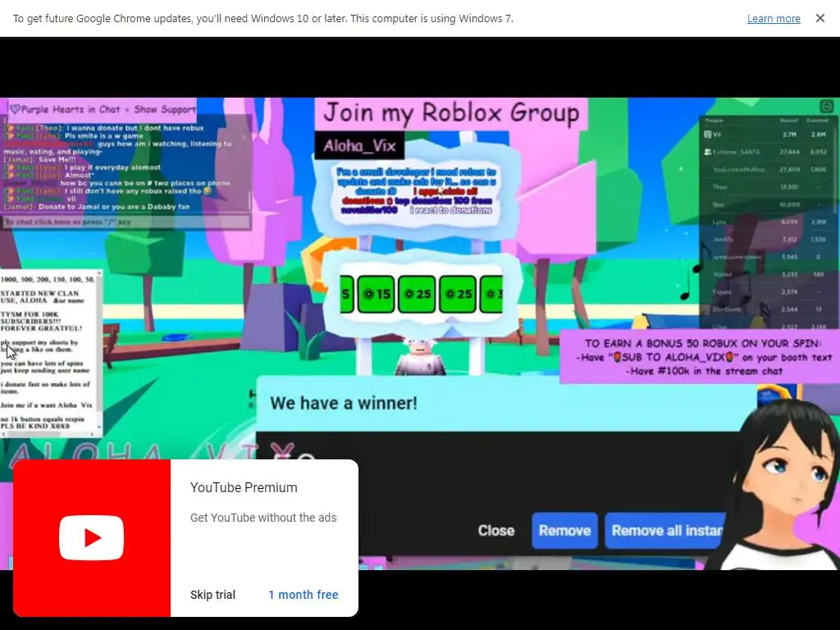Click the Roblox avatar standing at the booth
Screen dimensions: 840x630
(419, 356)
